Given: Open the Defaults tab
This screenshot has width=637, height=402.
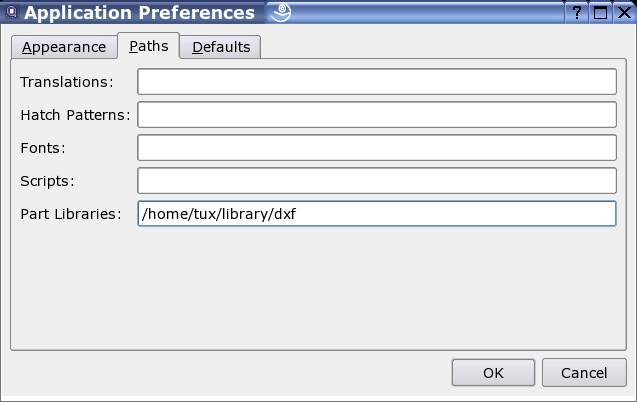Looking at the screenshot, I should [221, 47].
